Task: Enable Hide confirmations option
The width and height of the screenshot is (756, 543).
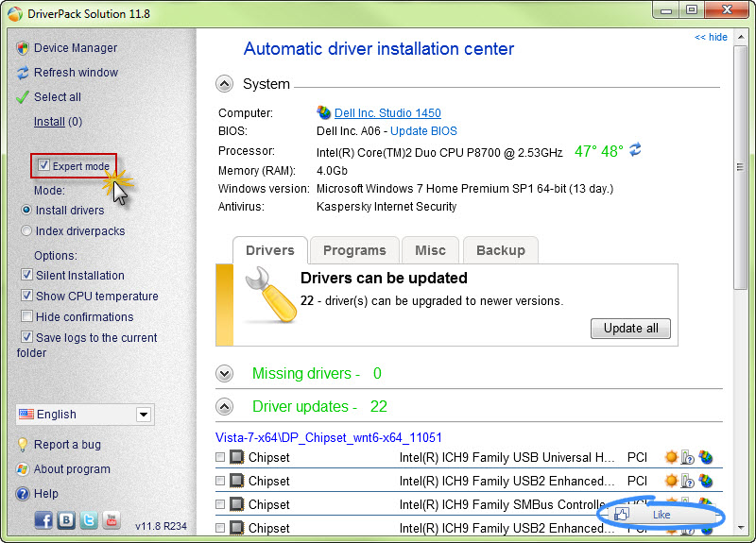Action: (x=27, y=316)
